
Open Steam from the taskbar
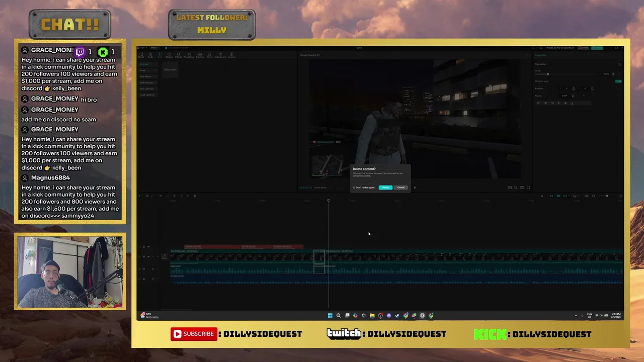[x=397, y=315]
